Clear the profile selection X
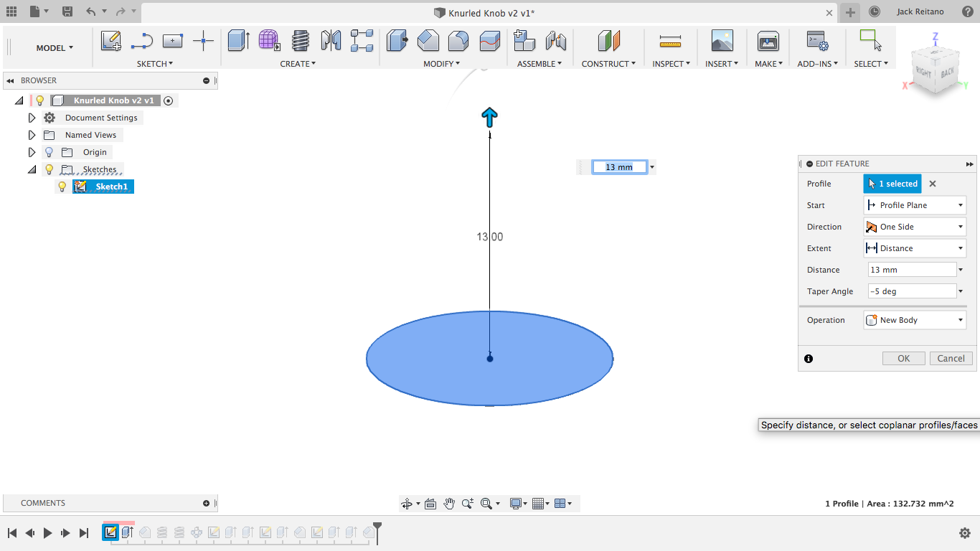Viewport: 980px width, 551px height. [x=933, y=184]
